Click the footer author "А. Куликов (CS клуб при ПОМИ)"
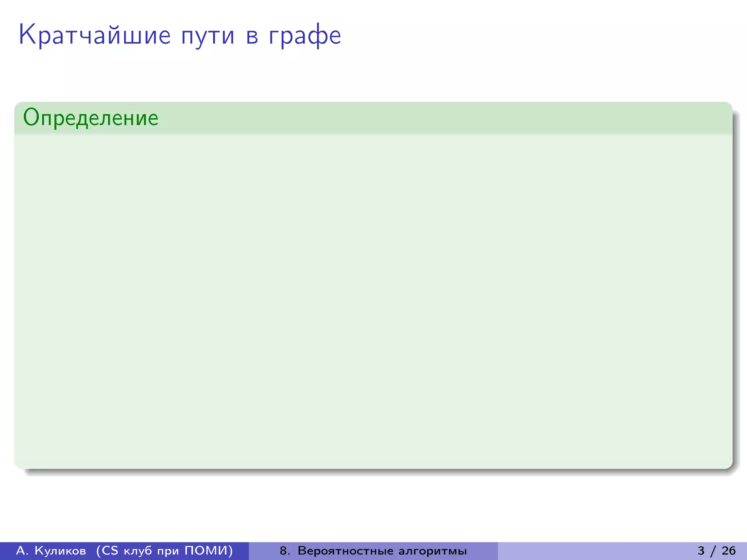 124,551
